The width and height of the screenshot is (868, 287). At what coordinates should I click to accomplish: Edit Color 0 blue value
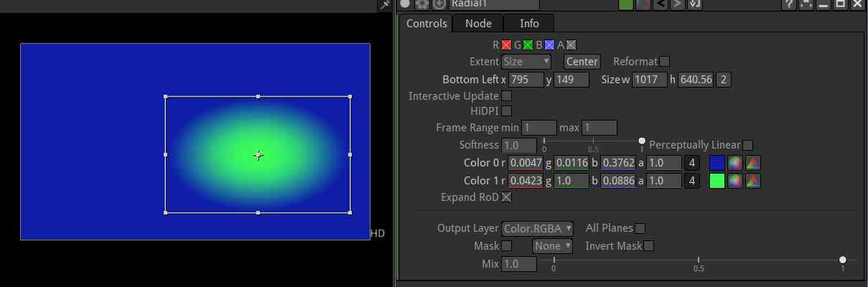pos(618,163)
